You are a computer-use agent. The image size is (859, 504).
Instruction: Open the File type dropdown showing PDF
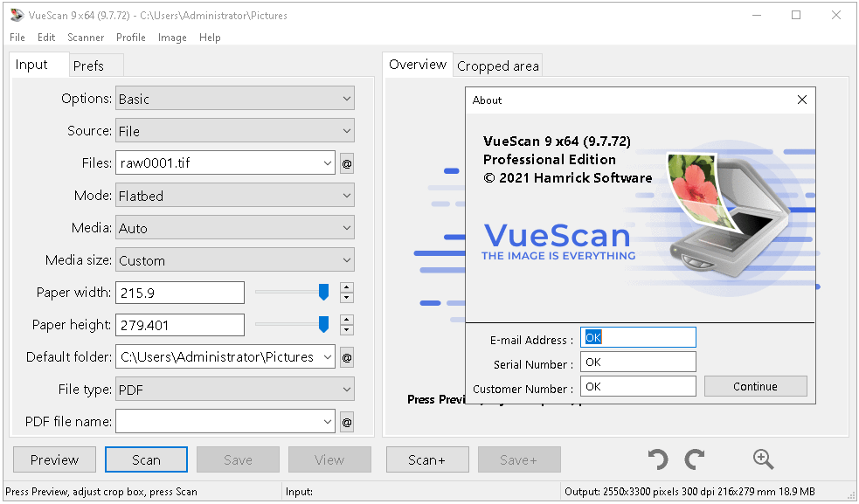(235, 390)
